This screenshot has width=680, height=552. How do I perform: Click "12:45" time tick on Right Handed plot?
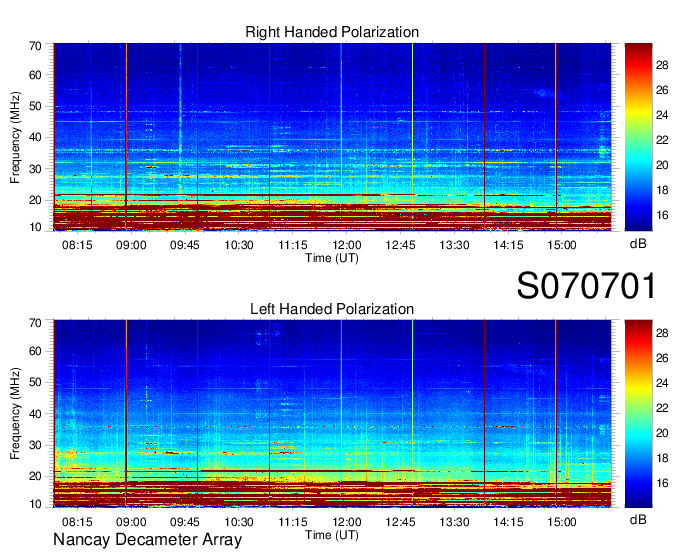[x=400, y=245]
